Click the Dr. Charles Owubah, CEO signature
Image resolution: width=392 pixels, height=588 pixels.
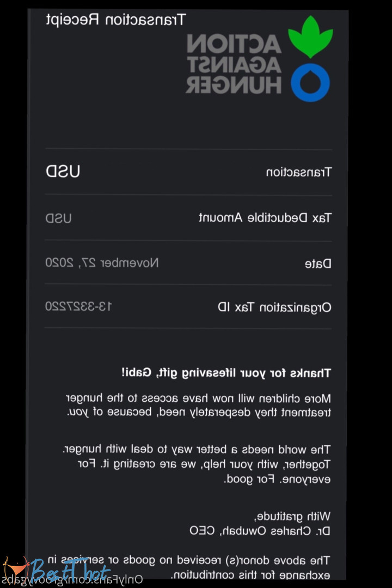(x=260, y=530)
